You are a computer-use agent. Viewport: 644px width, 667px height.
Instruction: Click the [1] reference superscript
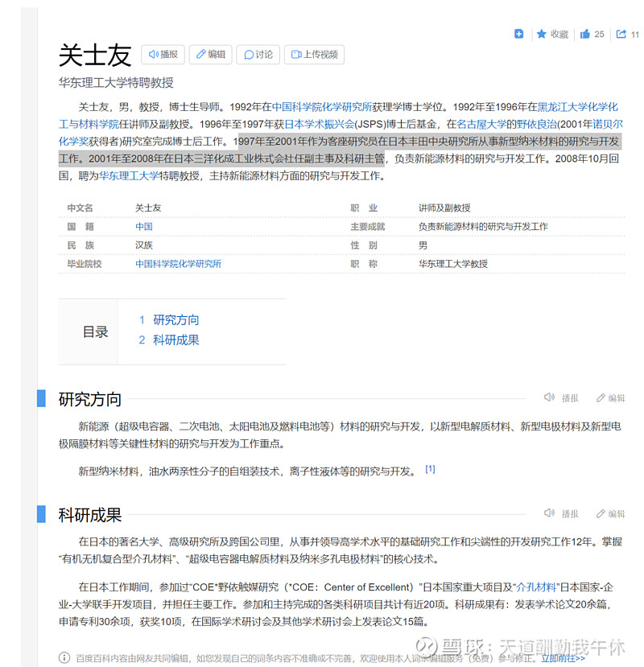(430, 468)
